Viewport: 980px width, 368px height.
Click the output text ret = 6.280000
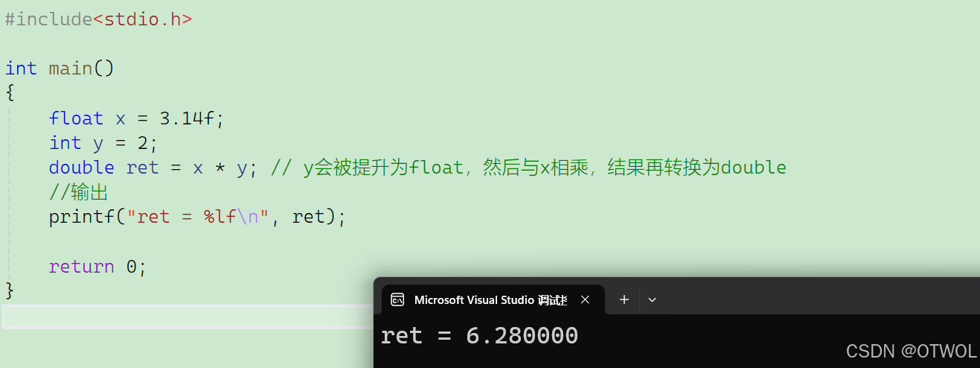tap(479, 336)
